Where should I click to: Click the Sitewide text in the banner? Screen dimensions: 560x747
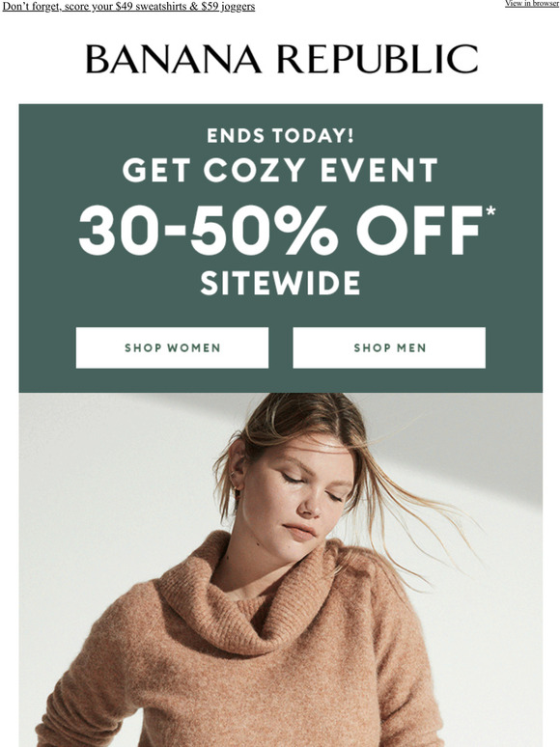(x=280, y=283)
